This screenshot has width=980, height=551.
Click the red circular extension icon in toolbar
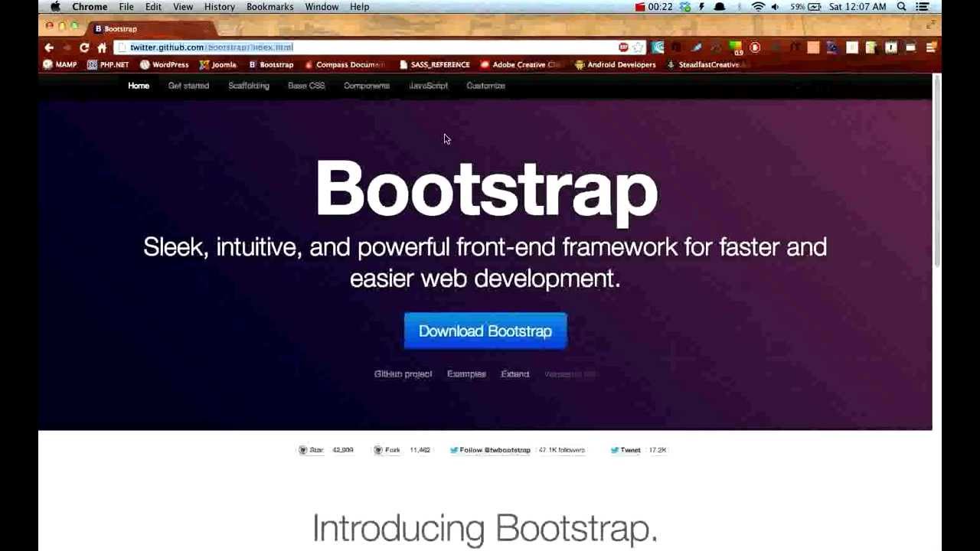[x=755, y=47]
